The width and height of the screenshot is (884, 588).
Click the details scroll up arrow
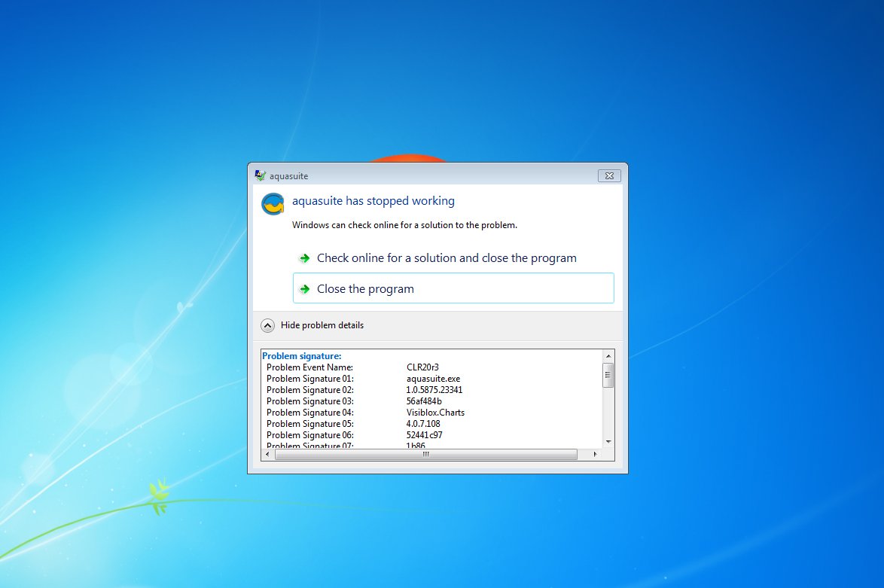coord(608,356)
